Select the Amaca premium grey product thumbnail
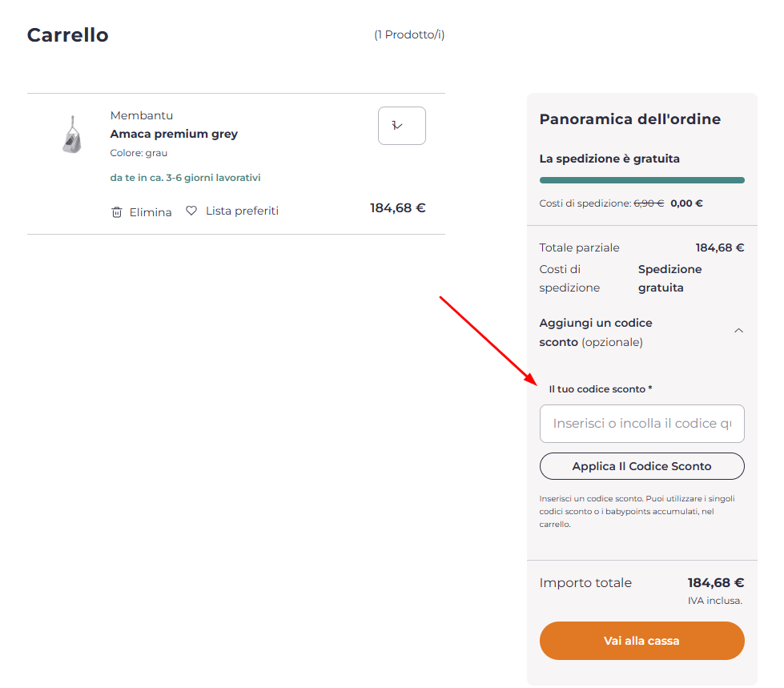 pyautogui.click(x=70, y=134)
